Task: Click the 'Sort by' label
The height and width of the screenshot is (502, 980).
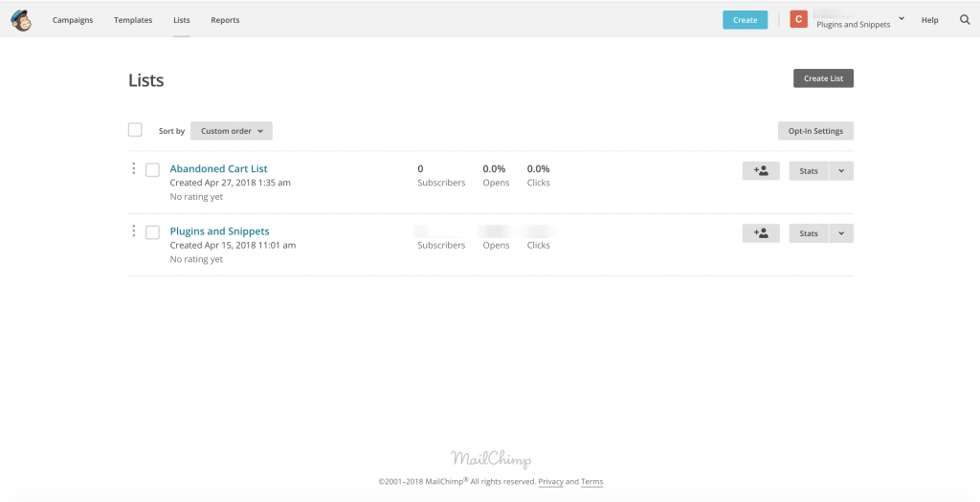Action: tap(171, 131)
